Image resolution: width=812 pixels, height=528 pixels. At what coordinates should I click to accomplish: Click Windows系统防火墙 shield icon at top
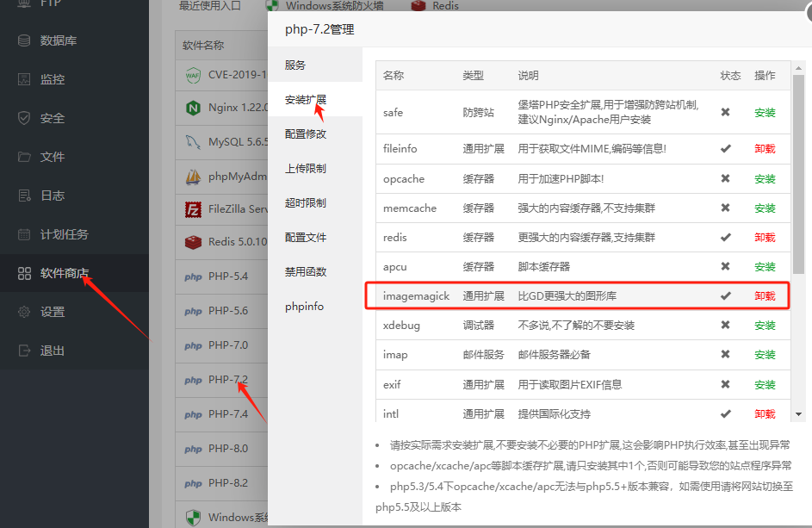272,5
